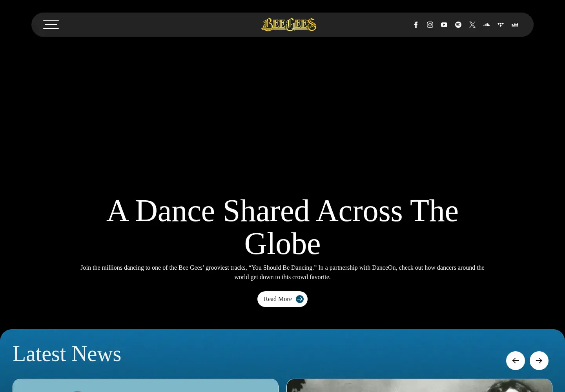Click the paragraph mentioning DanceOn partnership
Image resolution: width=565 pixels, height=392 pixels.
(282, 272)
